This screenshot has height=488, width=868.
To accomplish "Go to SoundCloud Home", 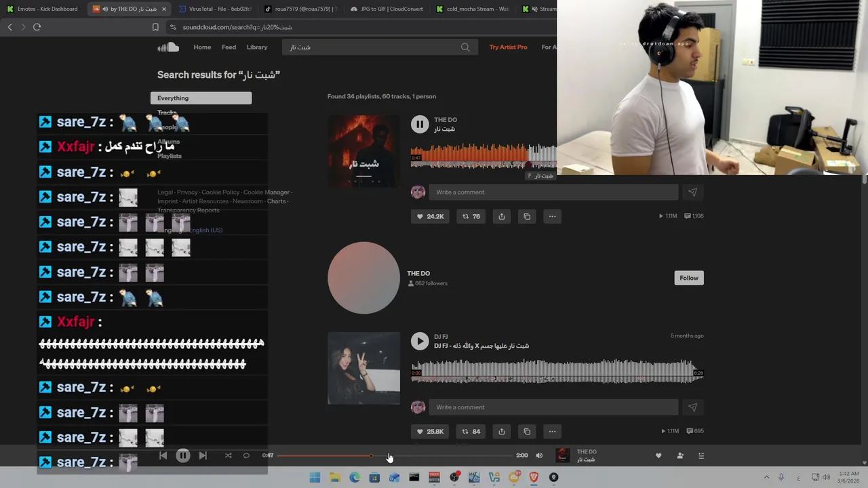I will [202, 47].
